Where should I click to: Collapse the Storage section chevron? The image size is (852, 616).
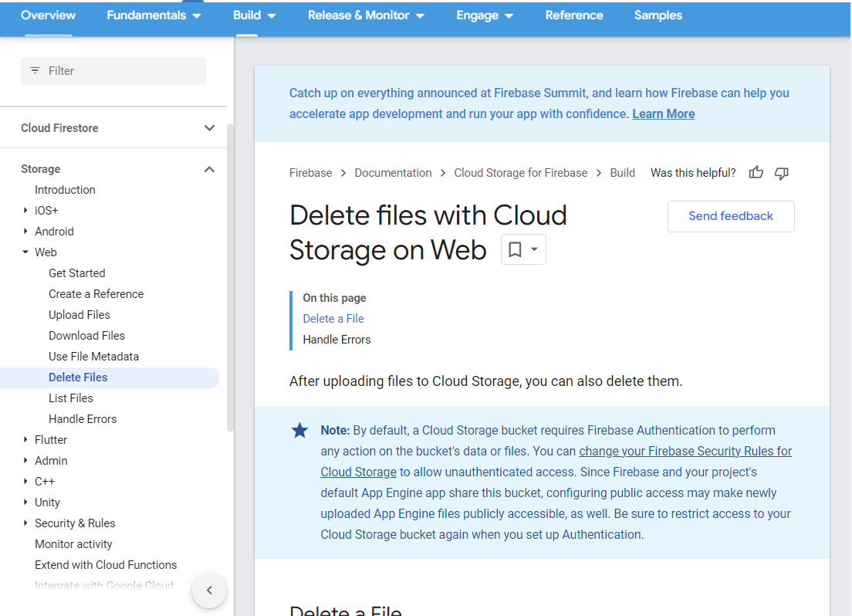pyautogui.click(x=209, y=170)
